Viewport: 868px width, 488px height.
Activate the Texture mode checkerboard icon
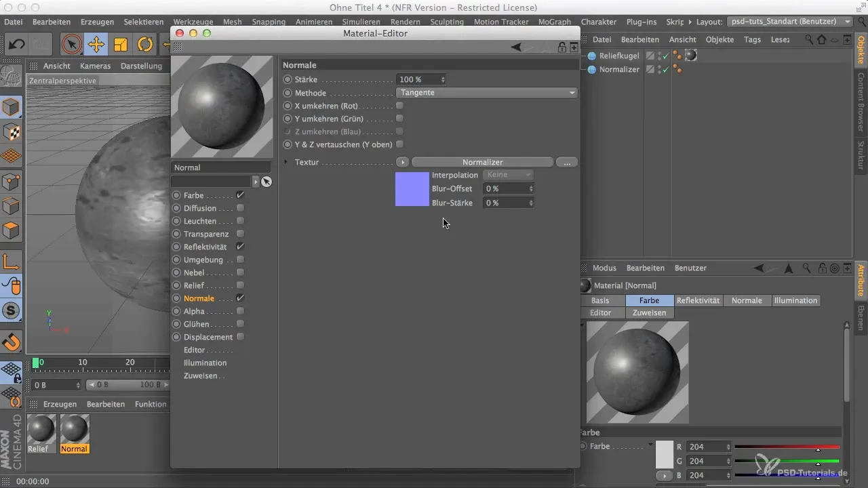[x=12, y=131]
